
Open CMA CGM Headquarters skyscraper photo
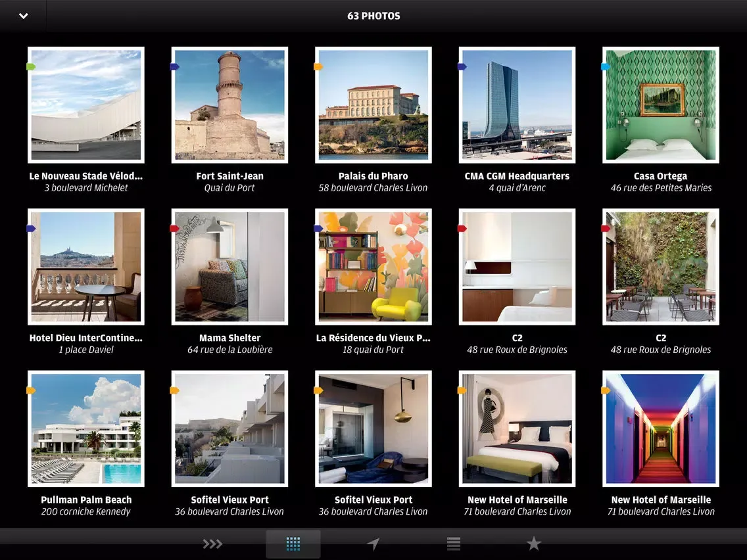click(x=517, y=105)
